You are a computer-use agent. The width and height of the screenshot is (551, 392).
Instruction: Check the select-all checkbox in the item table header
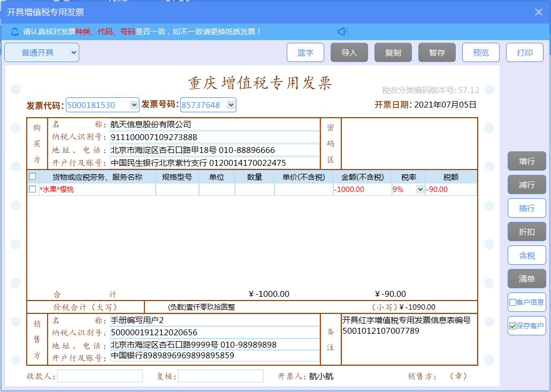point(32,176)
